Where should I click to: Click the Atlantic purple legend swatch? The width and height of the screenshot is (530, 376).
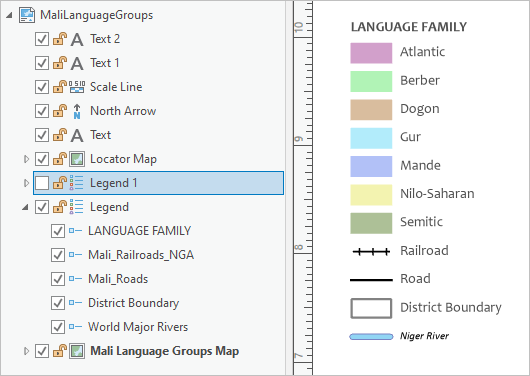pos(371,53)
